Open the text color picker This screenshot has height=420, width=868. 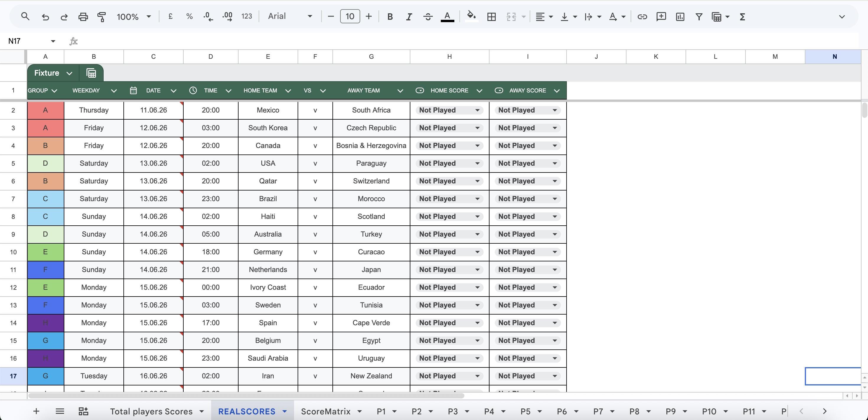[447, 17]
